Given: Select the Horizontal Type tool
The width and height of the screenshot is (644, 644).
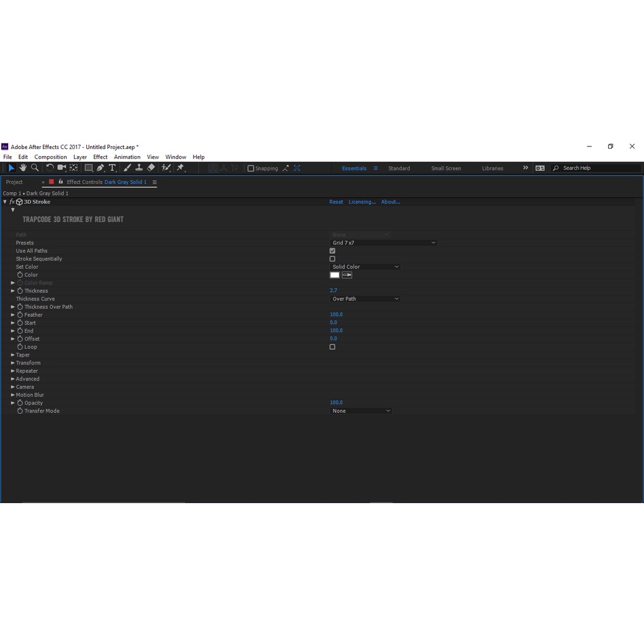Looking at the screenshot, I should click(112, 168).
